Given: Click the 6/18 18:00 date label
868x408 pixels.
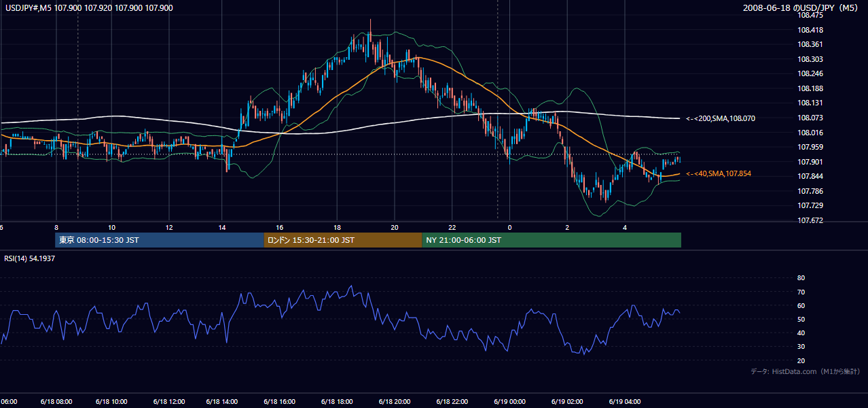Looking at the screenshot, I should [338, 401].
